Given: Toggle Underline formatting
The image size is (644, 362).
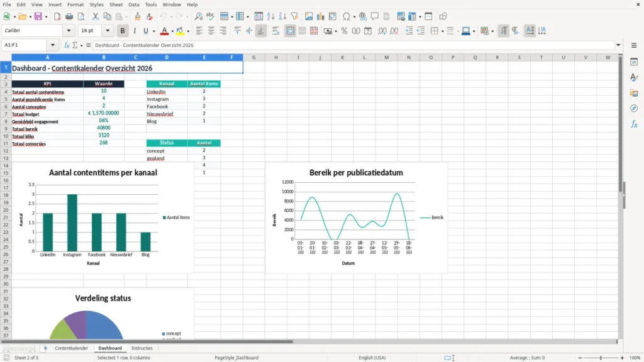Looking at the screenshot, I should coord(146,31).
